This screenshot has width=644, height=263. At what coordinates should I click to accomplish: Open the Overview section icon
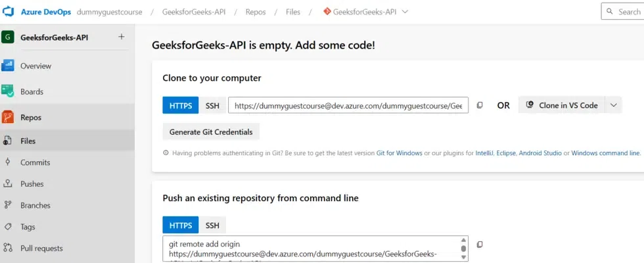tap(8, 66)
